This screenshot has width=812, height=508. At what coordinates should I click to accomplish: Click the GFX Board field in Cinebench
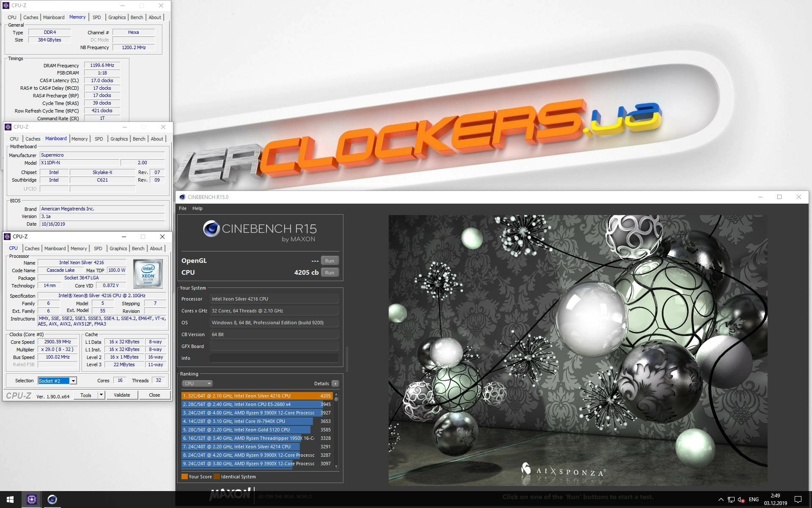coord(274,346)
